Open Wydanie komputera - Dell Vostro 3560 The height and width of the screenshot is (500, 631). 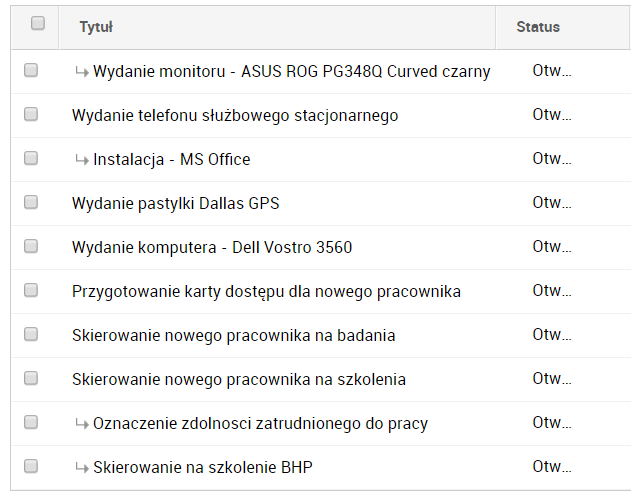click(212, 248)
